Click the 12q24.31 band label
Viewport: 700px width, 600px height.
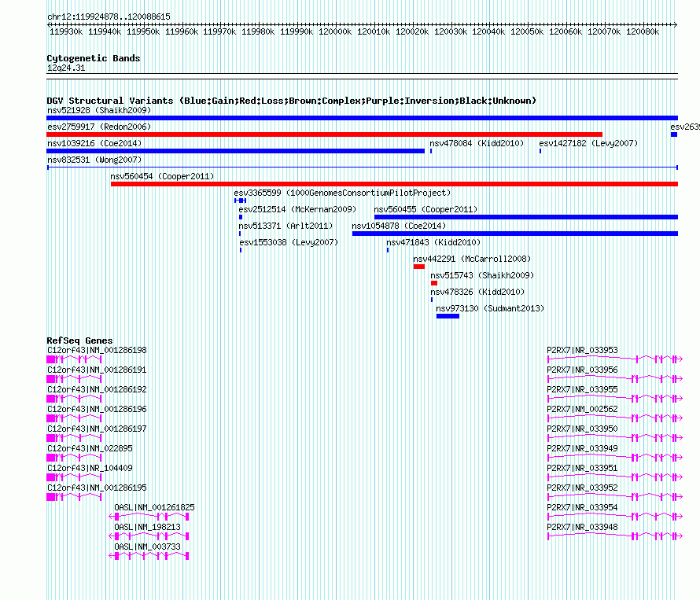(66, 68)
